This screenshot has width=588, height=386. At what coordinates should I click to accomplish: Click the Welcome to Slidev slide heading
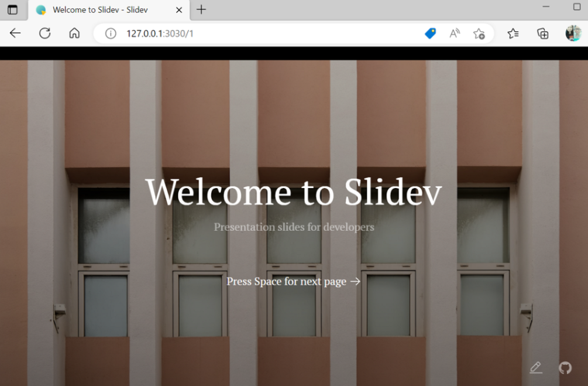[x=293, y=192]
